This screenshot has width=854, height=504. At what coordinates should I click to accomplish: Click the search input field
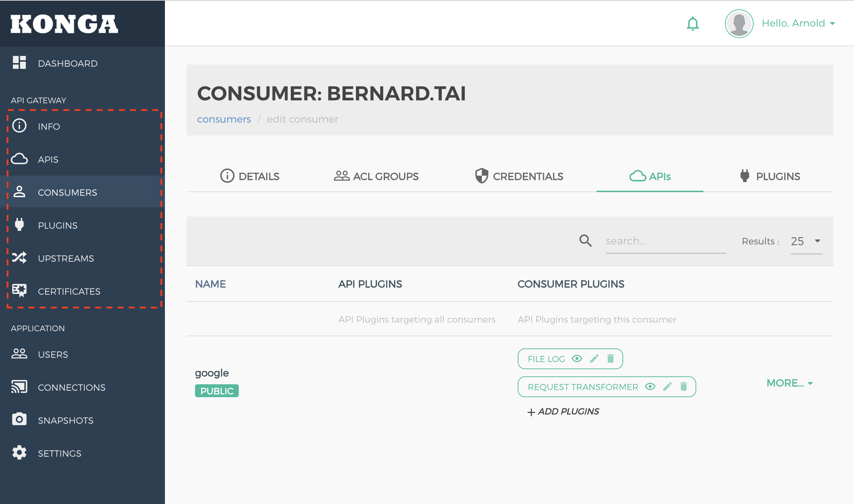666,241
